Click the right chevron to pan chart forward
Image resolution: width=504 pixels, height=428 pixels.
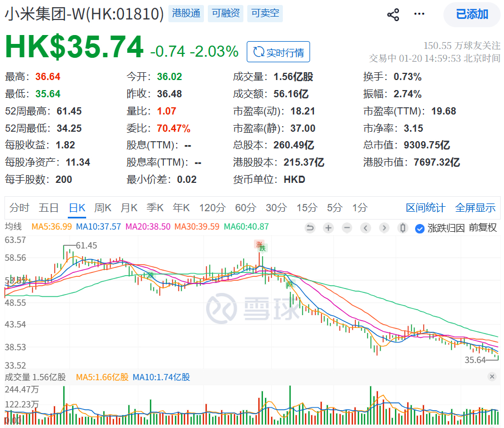click(383, 228)
